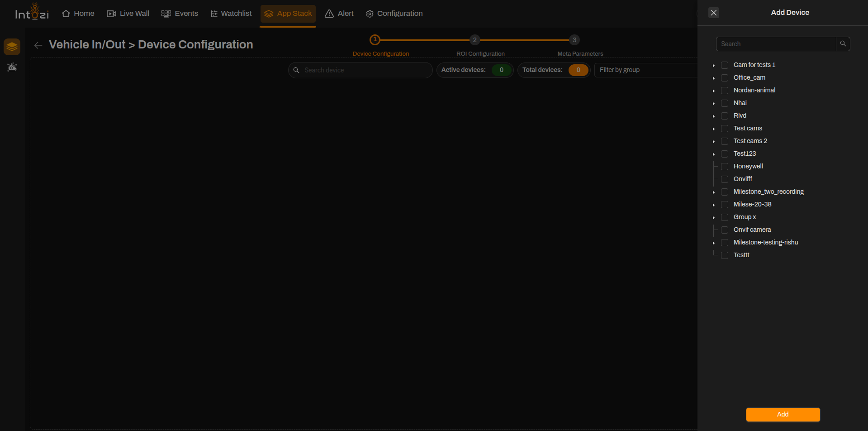The image size is (868, 431).
Task: Check the Onvifff checkbox
Action: [x=725, y=179]
